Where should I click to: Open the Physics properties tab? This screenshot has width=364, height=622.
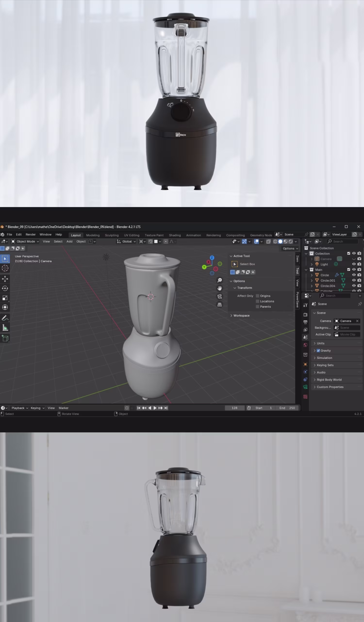pos(305,372)
